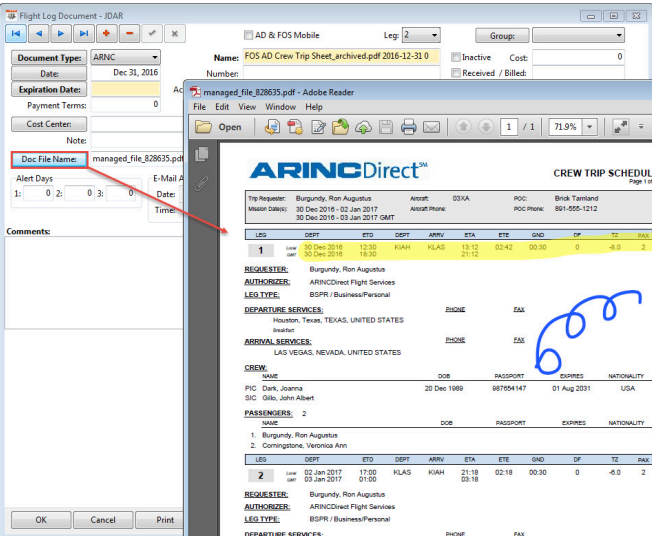Viewport: 652px width, 536px height.
Task: Click the Adobe Reader PDF title icon
Action: pyautogui.click(x=195, y=92)
